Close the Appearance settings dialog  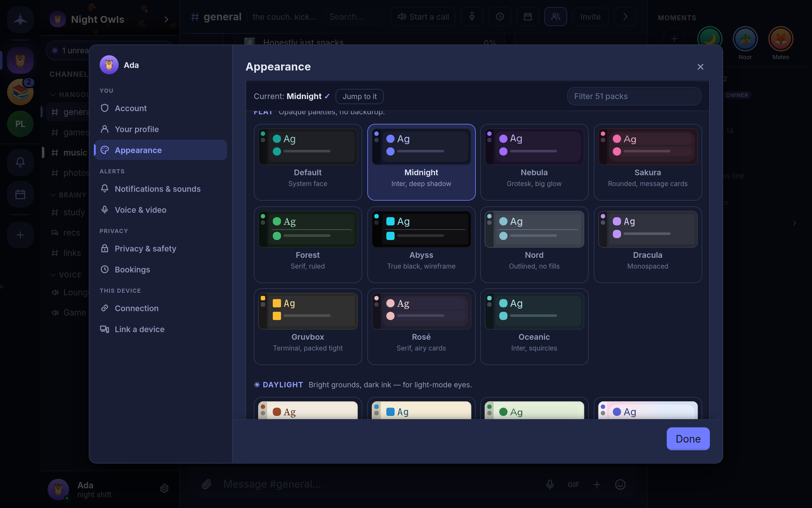700,67
